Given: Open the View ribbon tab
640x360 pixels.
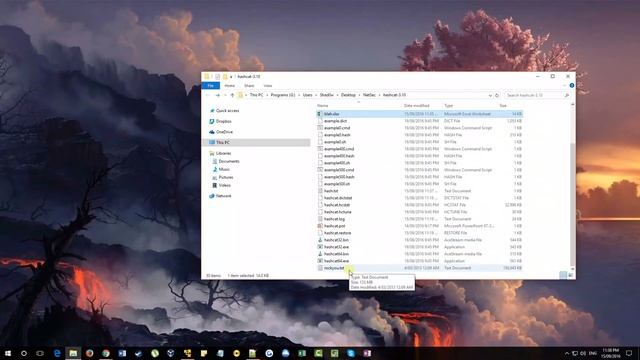Looking at the screenshot, I should [x=268, y=86].
